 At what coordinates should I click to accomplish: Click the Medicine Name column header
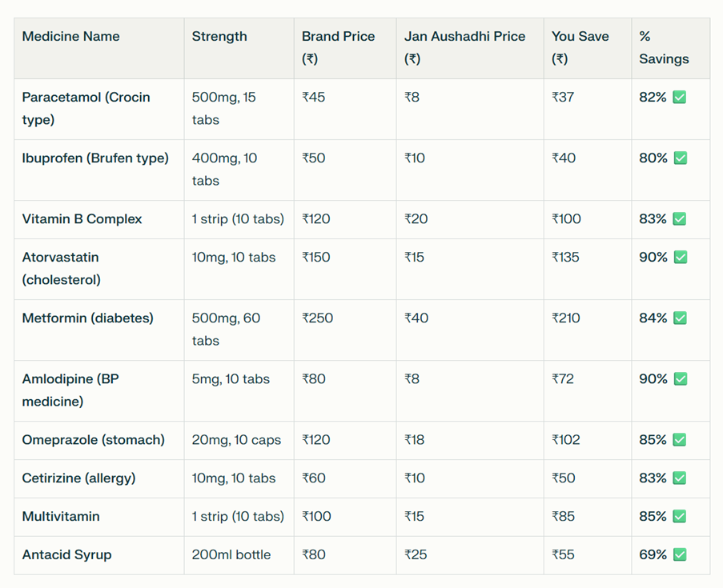[x=70, y=37]
